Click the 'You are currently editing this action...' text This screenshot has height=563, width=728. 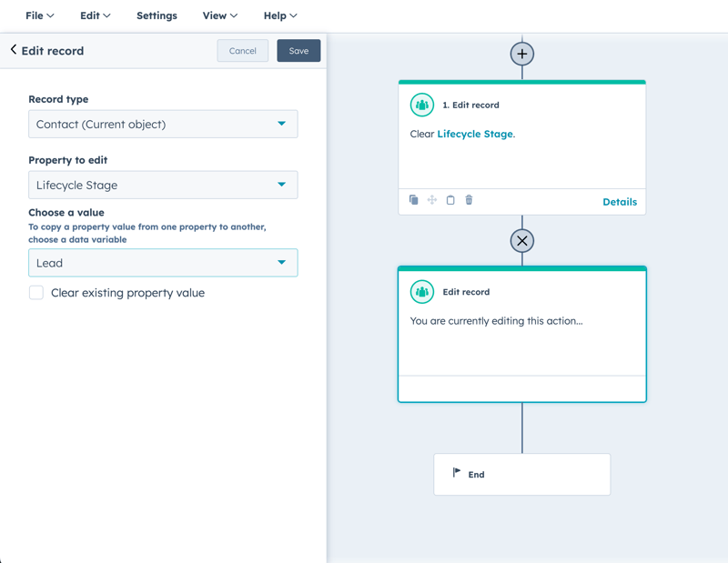pyautogui.click(x=496, y=321)
